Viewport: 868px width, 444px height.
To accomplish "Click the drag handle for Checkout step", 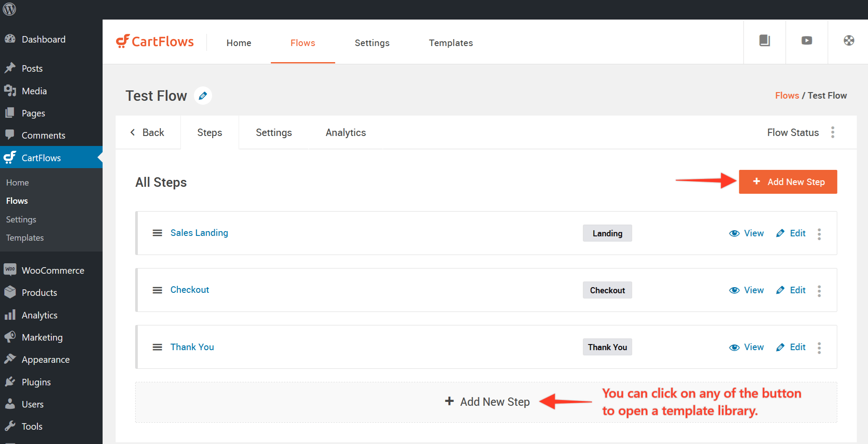I will (x=157, y=290).
